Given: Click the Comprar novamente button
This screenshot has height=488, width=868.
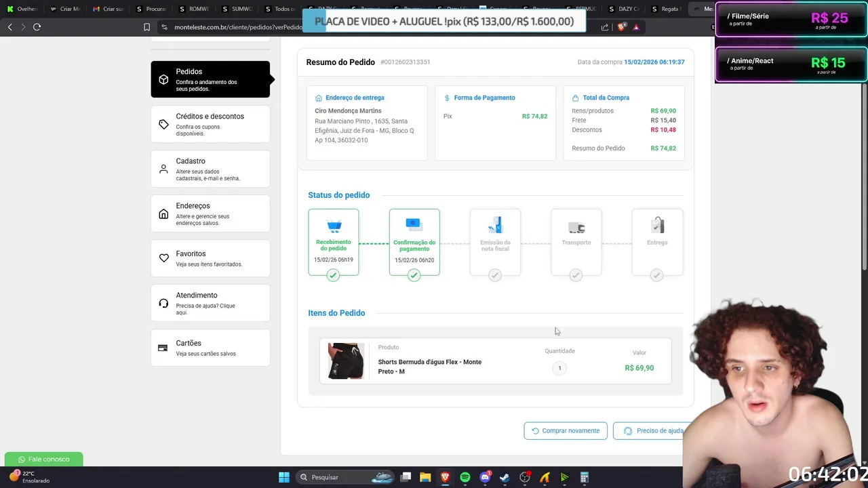Looking at the screenshot, I should (566, 431).
